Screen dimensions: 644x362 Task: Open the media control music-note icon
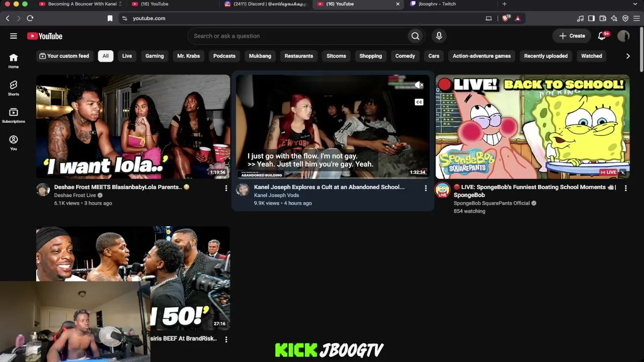[x=580, y=18]
